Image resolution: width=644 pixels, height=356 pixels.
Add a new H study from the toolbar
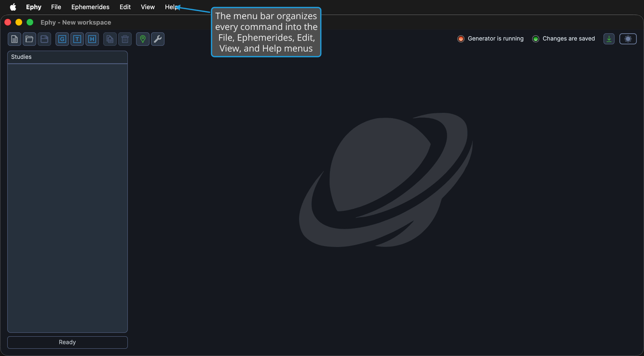[92, 39]
